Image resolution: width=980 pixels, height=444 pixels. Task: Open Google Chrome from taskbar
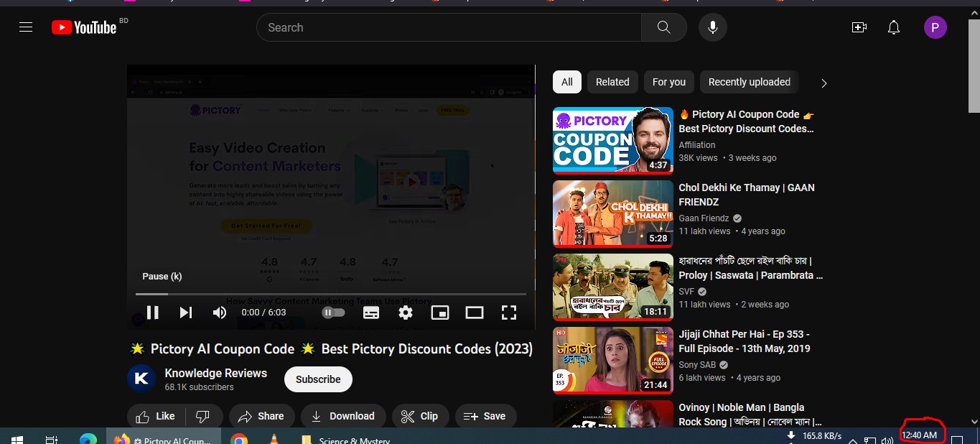tap(239, 440)
